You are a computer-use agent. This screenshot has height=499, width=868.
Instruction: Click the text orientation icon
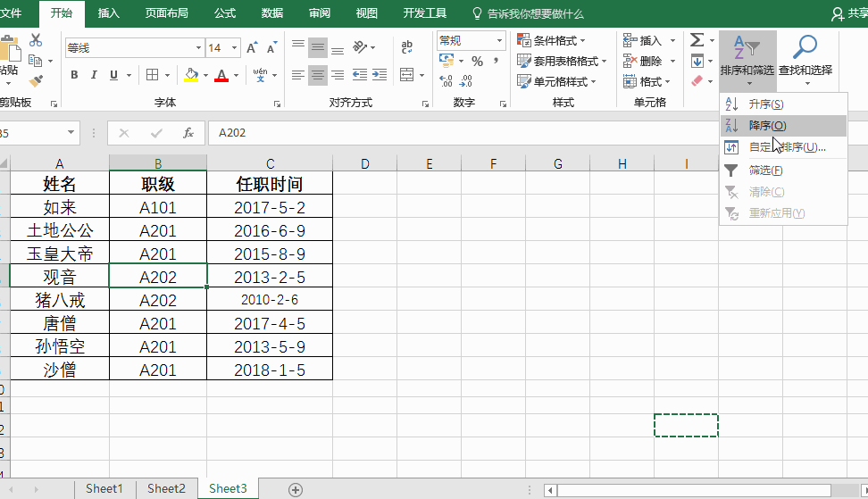pyautogui.click(x=361, y=47)
